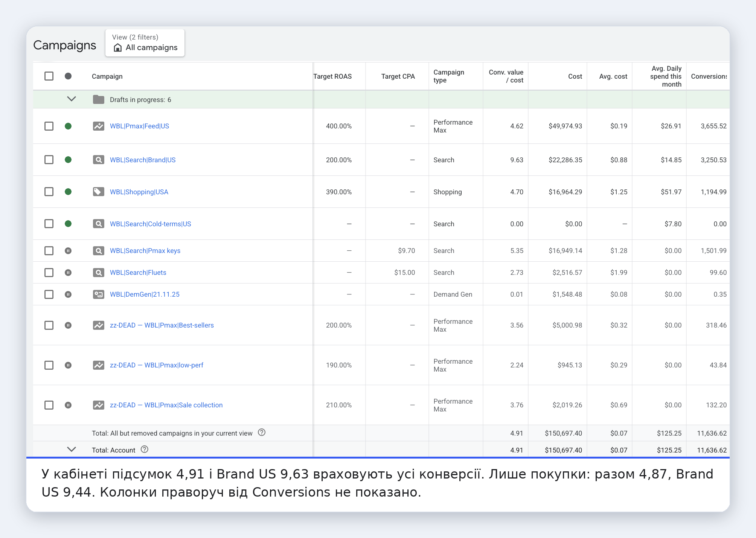Open the WBL|Pmax|Feed|US campaign link
The image size is (756, 538).
point(139,126)
